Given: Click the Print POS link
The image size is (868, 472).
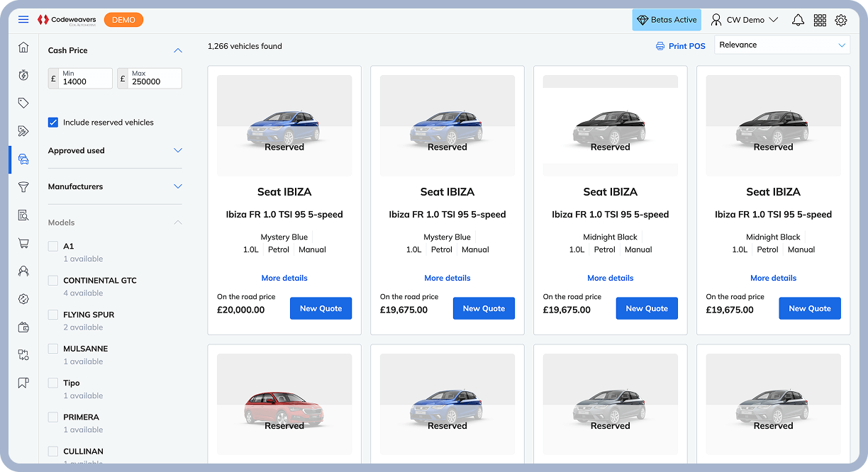Looking at the screenshot, I should click(681, 46).
